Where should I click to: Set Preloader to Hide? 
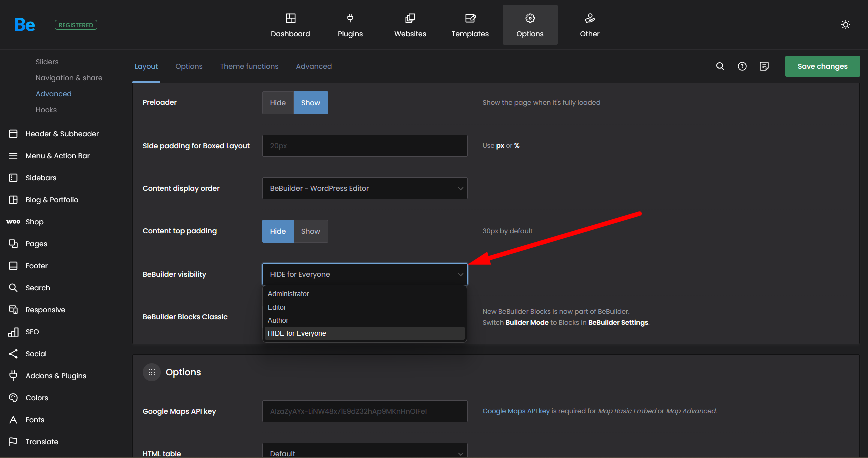coord(278,103)
